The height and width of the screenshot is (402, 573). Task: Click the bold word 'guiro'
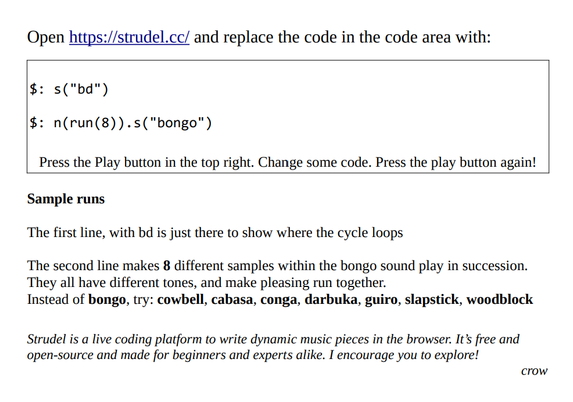[x=381, y=300]
